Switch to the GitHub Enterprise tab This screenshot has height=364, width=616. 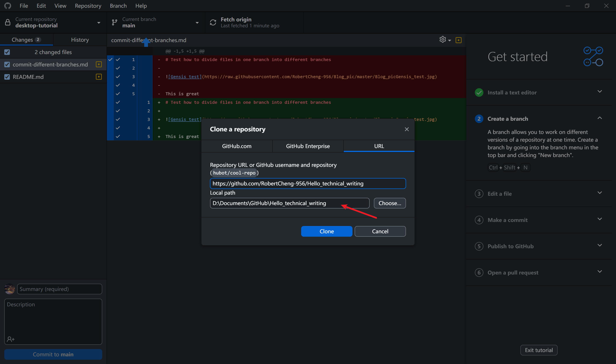[308, 146]
